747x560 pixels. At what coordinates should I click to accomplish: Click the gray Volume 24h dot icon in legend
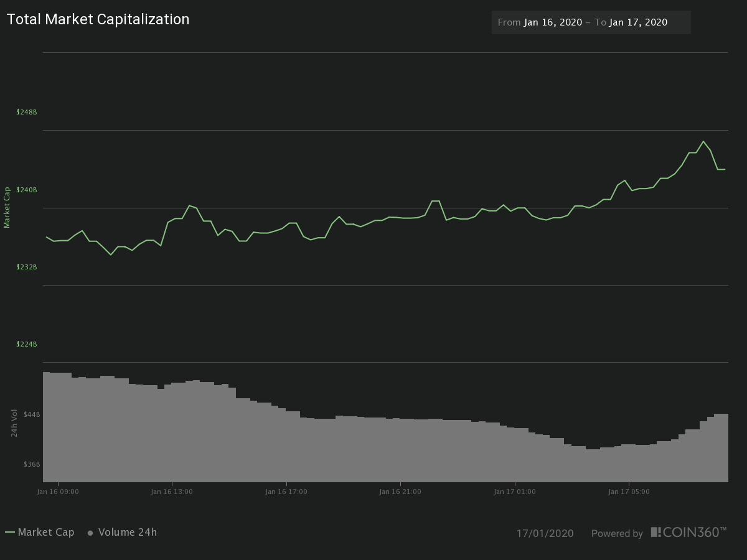click(89, 532)
